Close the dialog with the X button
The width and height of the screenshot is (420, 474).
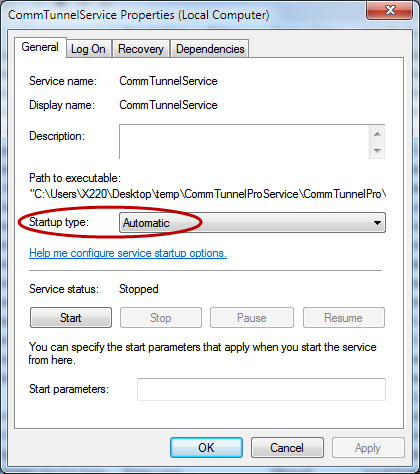click(390, 10)
